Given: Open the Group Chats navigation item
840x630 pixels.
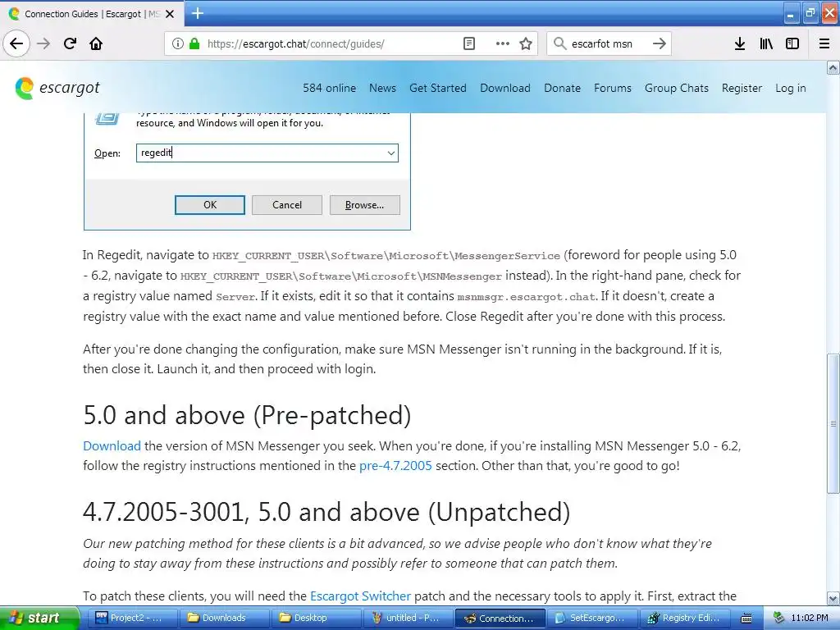Looking at the screenshot, I should (677, 88).
